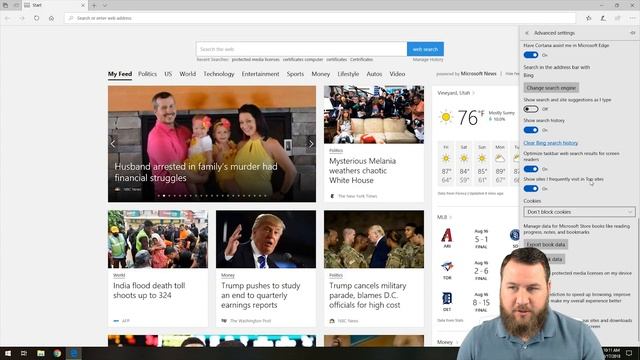This screenshot has width=640, height=360.
Task: Click the Change search engine button
Action: (x=551, y=88)
